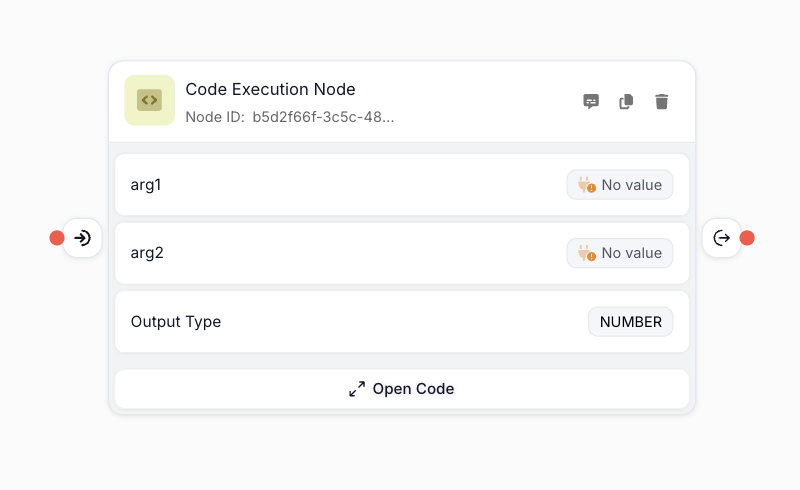Select the arg2 label

[x=147, y=253]
